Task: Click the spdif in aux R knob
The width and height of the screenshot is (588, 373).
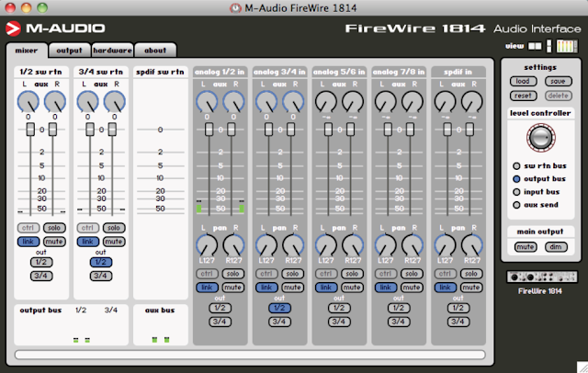Action: (472, 101)
